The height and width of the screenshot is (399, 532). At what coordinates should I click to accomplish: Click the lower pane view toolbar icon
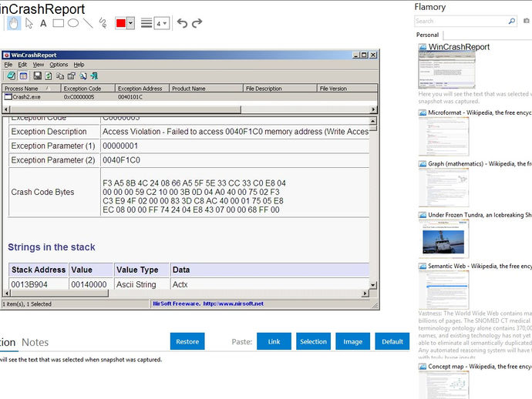coord(23,76)
